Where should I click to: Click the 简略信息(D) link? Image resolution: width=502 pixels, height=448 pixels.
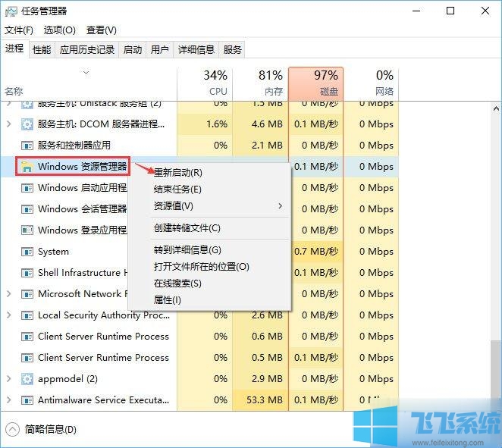pos(51,430)
